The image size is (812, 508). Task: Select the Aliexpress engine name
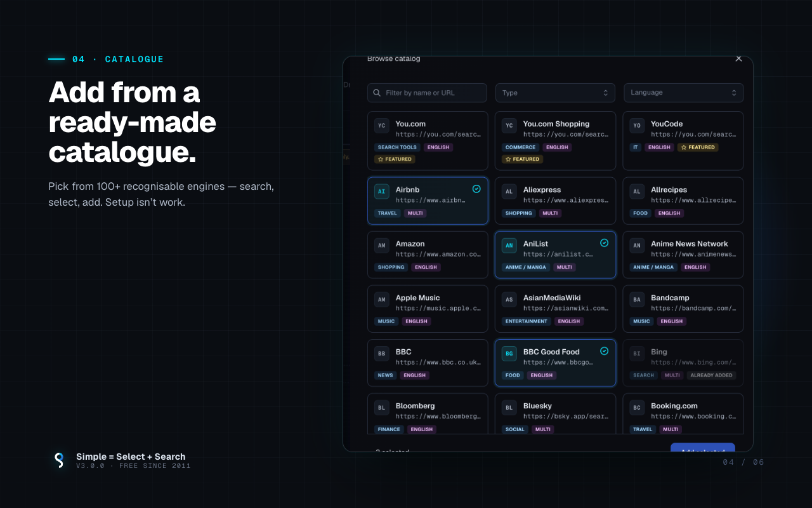(542, 190)
